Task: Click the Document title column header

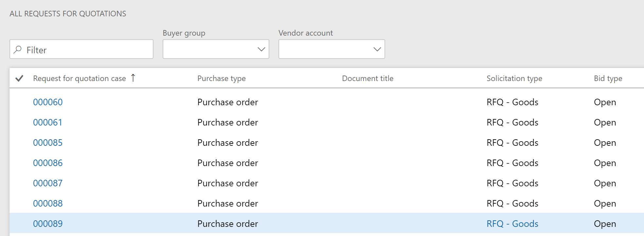Action: (x=367, y=78)
